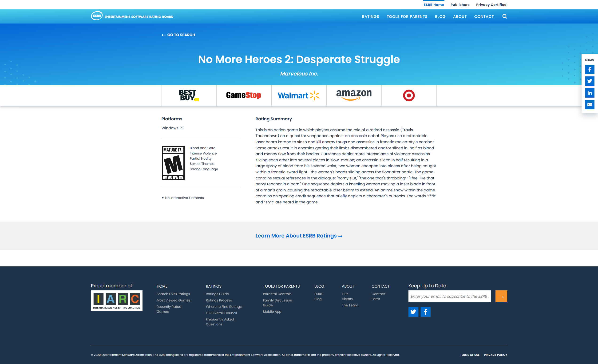Screen dimensions: 598x364
Task: Open the Ratings Process footer link
Action: click(219, 300)
